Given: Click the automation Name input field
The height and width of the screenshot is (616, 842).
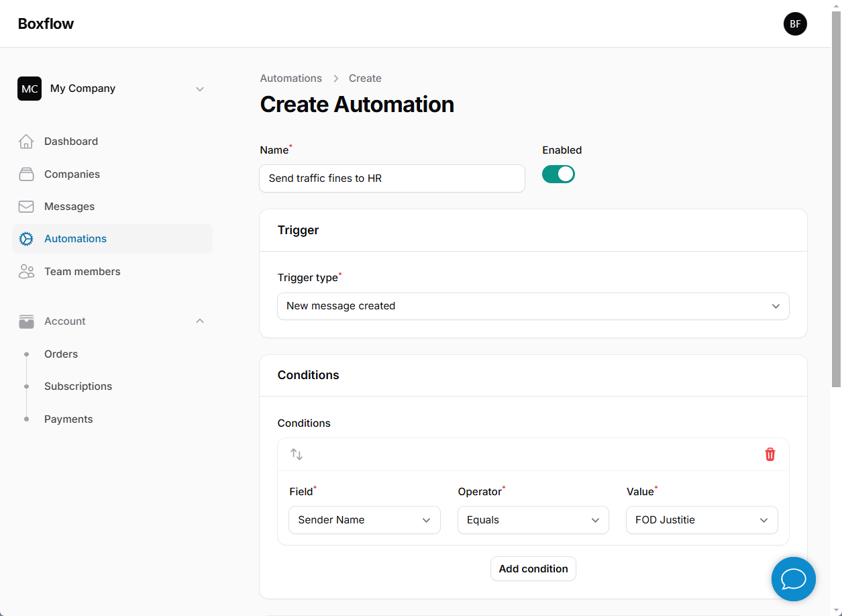Looking at the screenshot, I should 392,178.
